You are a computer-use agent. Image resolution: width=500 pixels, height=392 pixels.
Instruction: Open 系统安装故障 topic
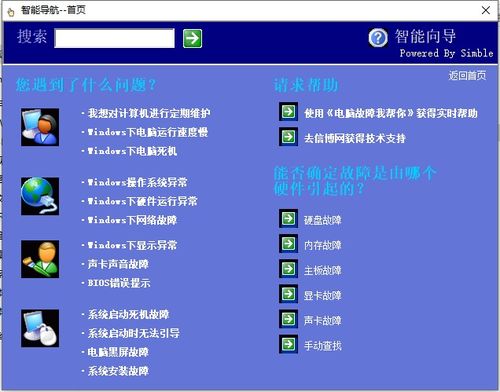click(118, 371)
